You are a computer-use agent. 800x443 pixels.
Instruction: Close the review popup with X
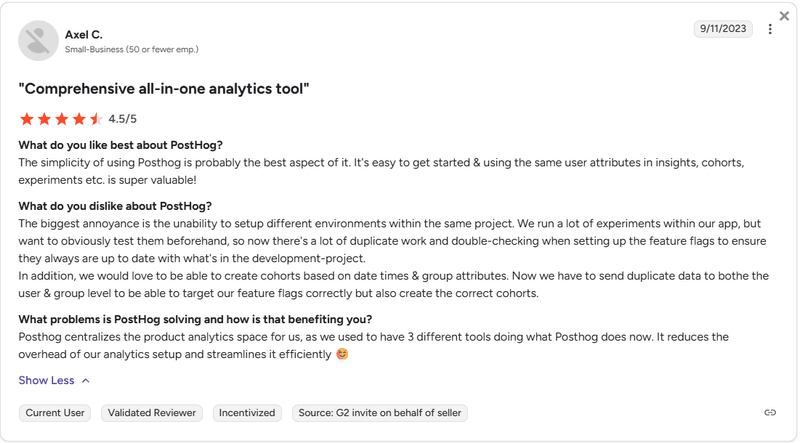pos(784,16)
